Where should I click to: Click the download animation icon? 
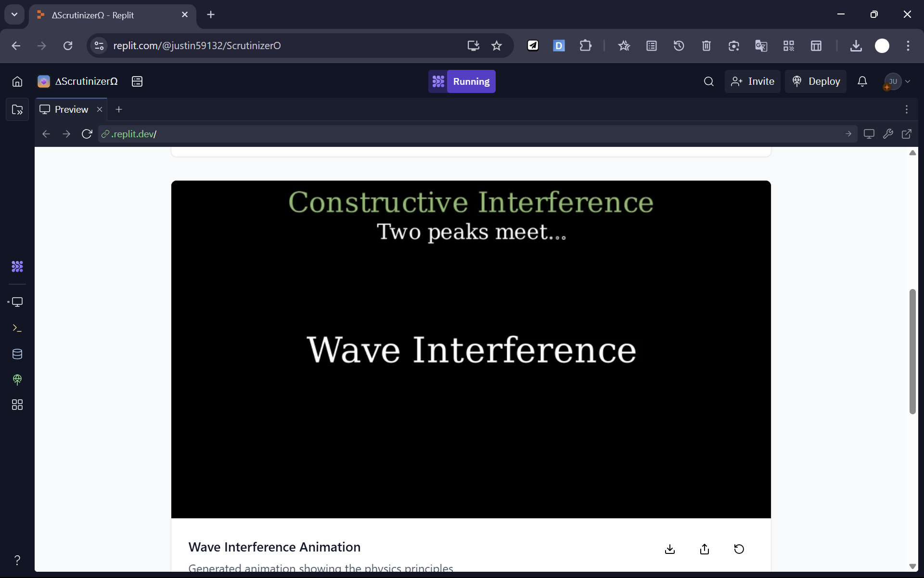click(669, 549)
